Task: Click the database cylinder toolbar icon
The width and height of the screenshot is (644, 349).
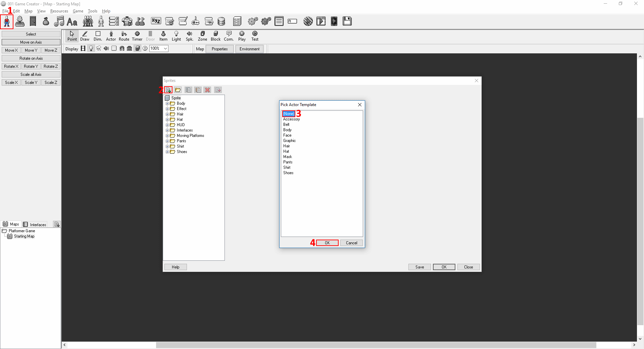Action: (221, 21)
